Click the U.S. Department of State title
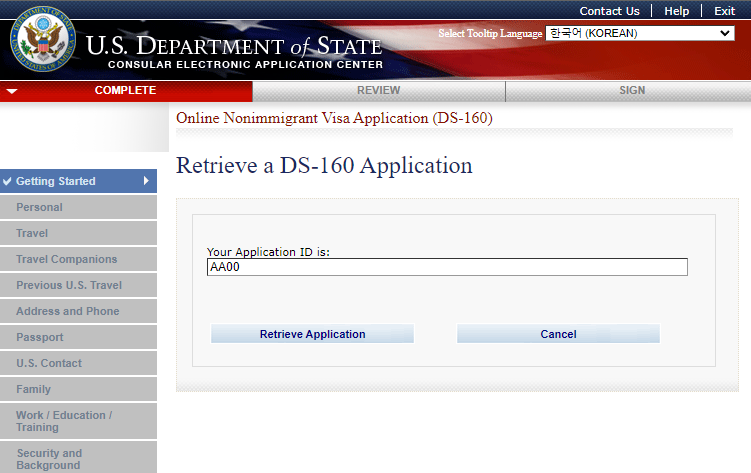This screenshot has width=751, height=473. coord(234,46)
